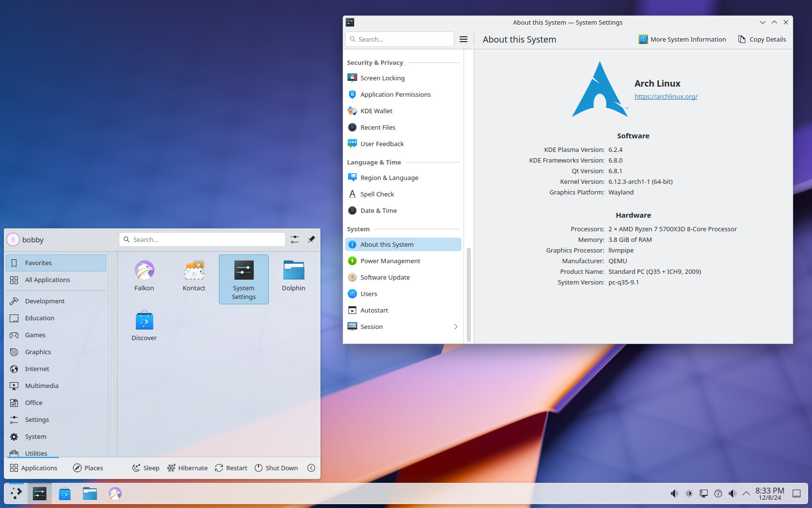Open Dolphin from the taskbar
812x508 pixels.
point(90,493)
